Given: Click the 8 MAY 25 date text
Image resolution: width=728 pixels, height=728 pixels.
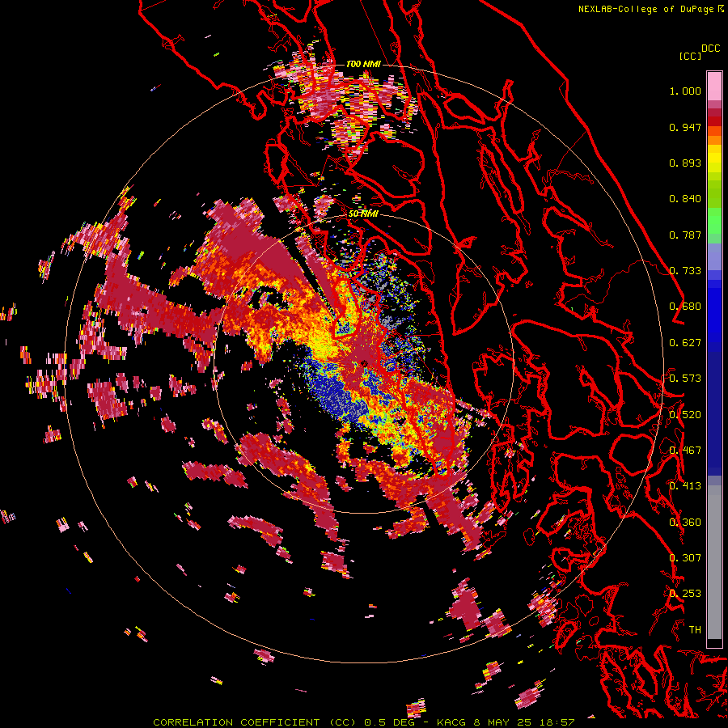Looking at the screenshot, I should click(x=502, y=722).
